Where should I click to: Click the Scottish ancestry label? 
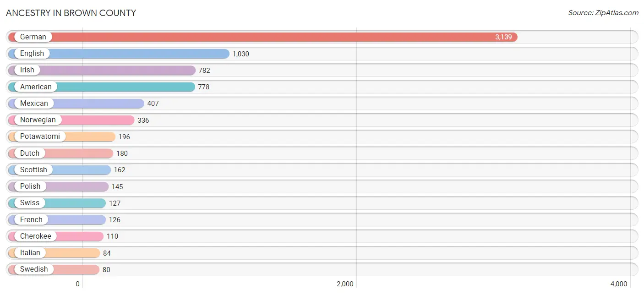(x=33, y=170)
